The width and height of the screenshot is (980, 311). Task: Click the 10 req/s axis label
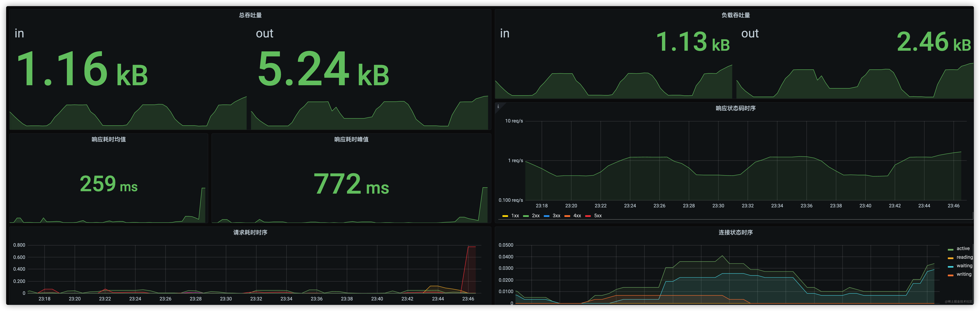pyautogui.click(x=514, y=121)
